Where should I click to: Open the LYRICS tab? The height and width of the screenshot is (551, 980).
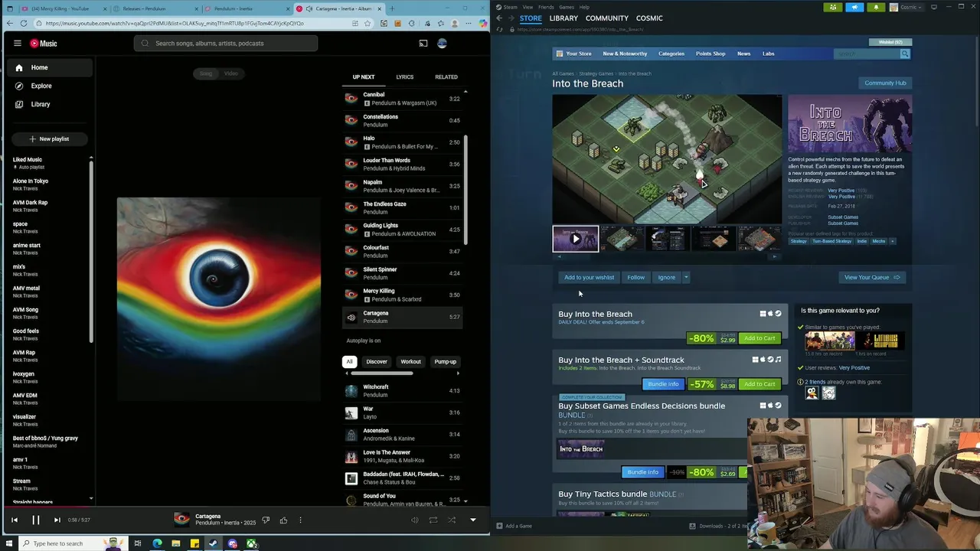[405, 77]
